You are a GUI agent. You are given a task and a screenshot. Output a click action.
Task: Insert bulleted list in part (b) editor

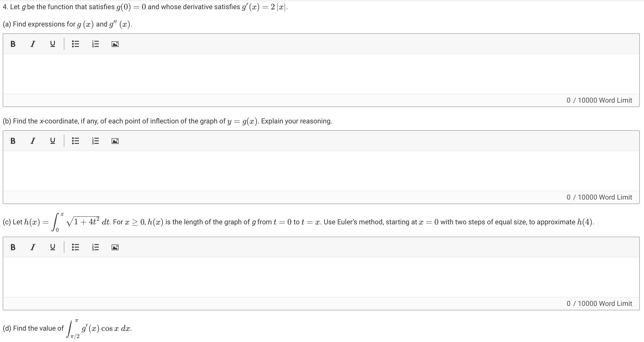coord(75,141)
